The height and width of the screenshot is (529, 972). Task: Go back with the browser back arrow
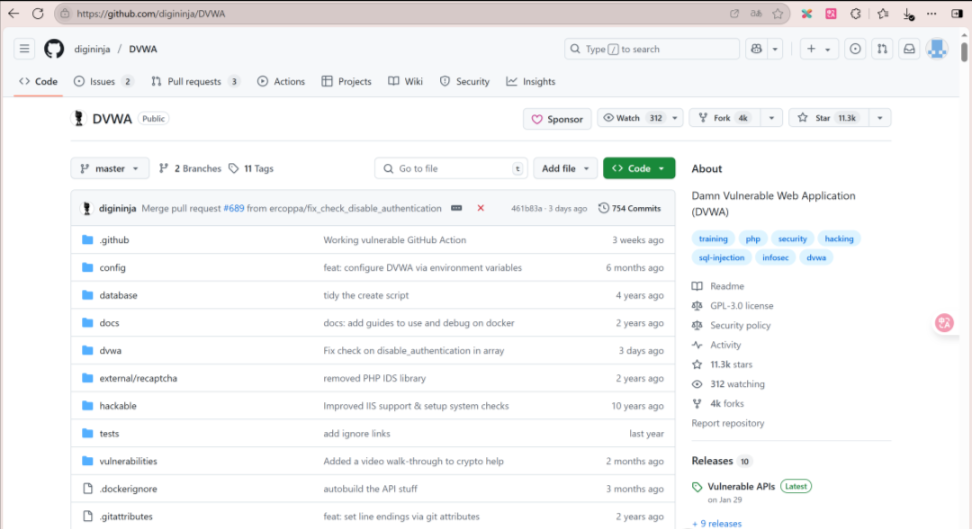(x=13, y=14)
